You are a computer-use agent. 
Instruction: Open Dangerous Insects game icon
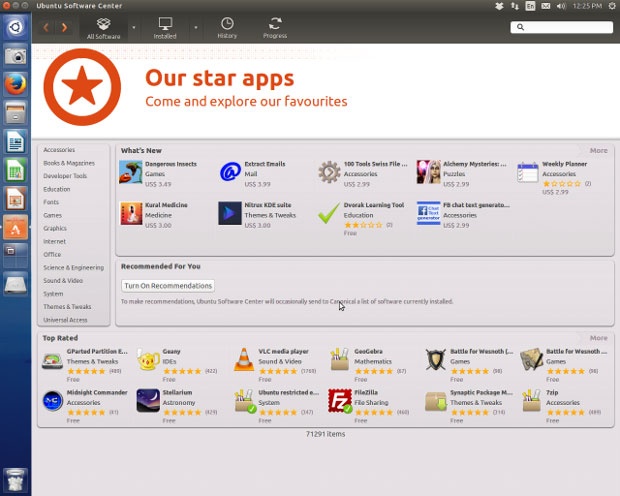pos(131,172)
